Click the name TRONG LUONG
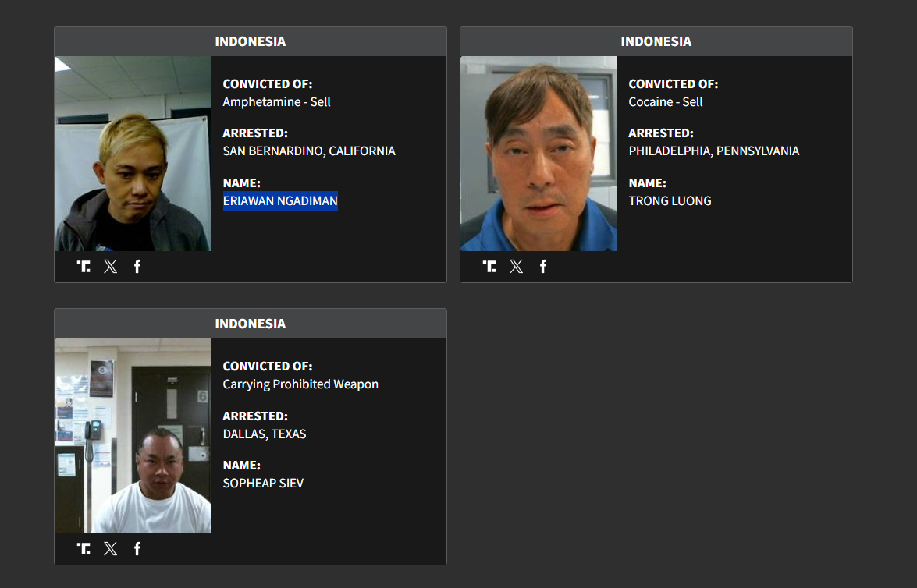 coord(670,201)
